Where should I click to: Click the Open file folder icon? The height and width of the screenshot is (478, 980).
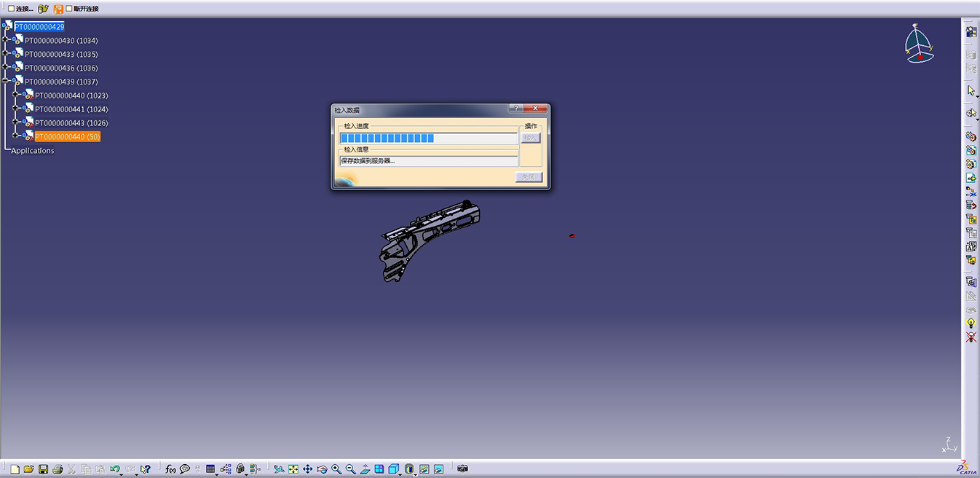(28, 469)
